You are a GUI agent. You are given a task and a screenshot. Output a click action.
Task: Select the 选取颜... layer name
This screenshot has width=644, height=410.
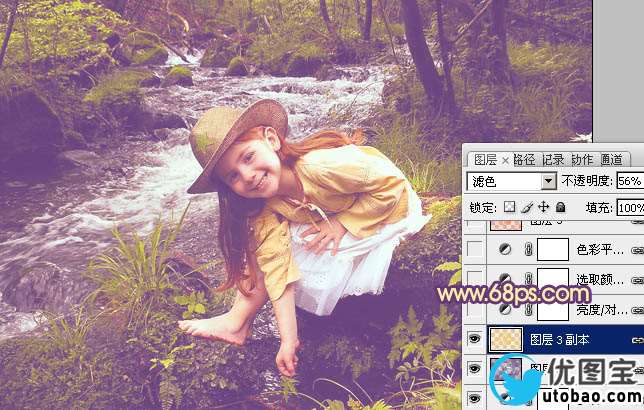[600, 280]
